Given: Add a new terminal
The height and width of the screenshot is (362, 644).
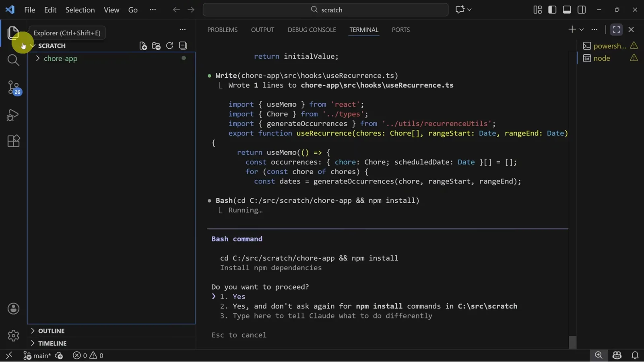Looking at the screenshot, I should pos(572,29).
